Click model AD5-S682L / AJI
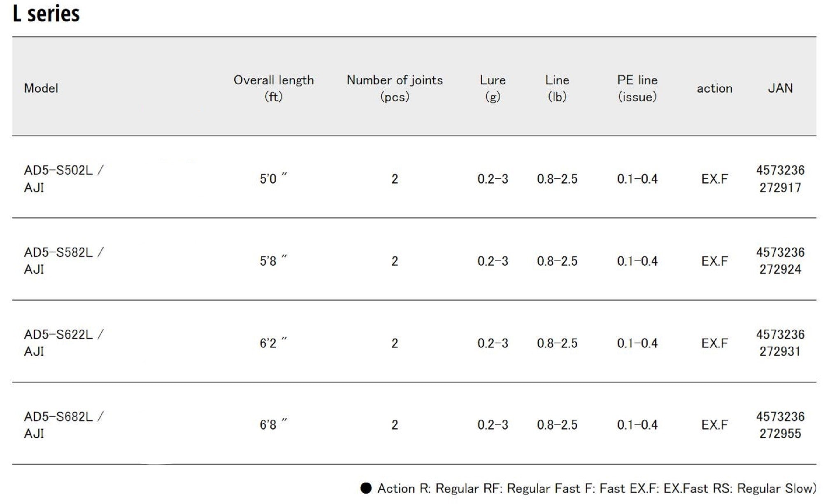Viewport: 823px width, 504px height. pos(64,425)
